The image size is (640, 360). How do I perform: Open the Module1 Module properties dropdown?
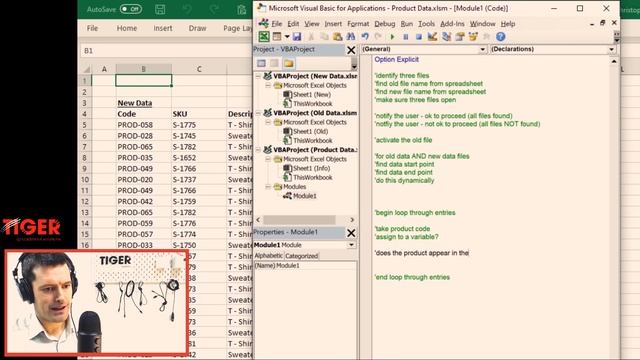[x=351, y=245]
